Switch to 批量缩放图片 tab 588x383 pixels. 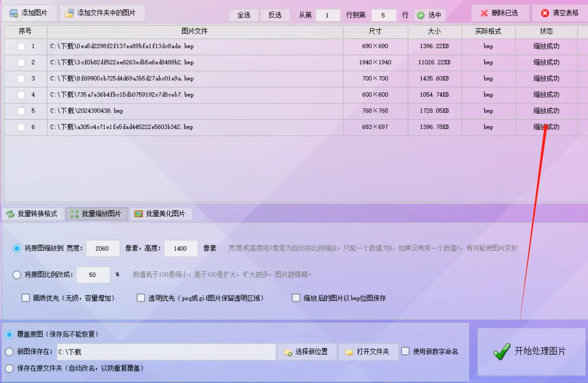point(97,214)
